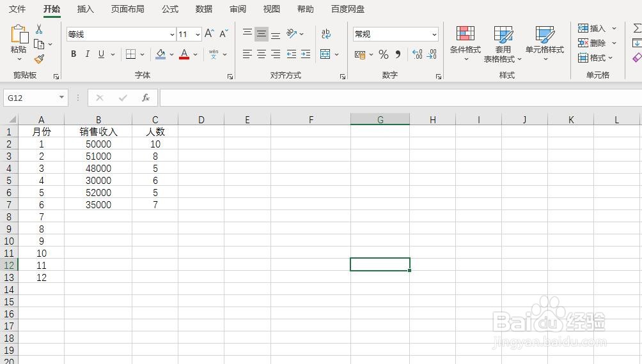Viewport: 642px width, 364px height.
Task: Toggle middle vertical alignment
Action: pos(262,34)
